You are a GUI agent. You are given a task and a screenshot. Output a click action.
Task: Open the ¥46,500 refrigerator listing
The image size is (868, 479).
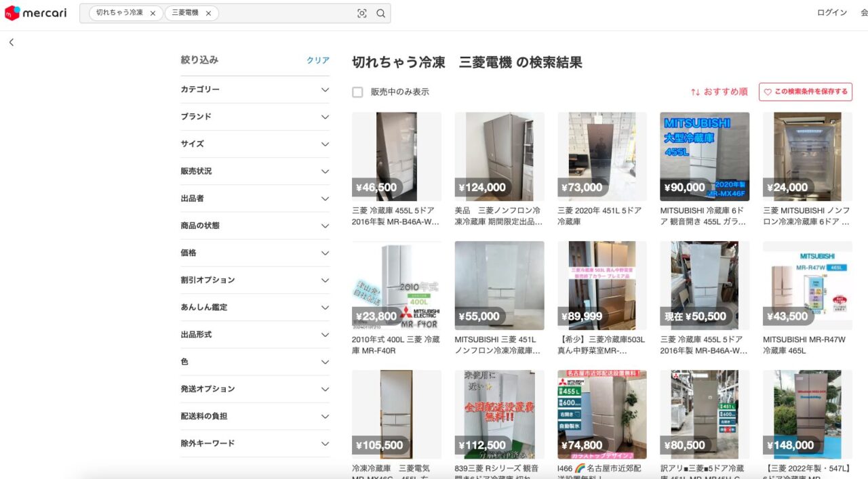pyautogui.click(x=396, y=157)
